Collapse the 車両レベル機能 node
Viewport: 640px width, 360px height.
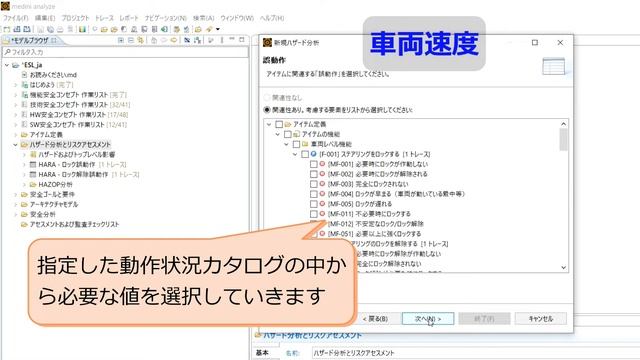(286, 144)
